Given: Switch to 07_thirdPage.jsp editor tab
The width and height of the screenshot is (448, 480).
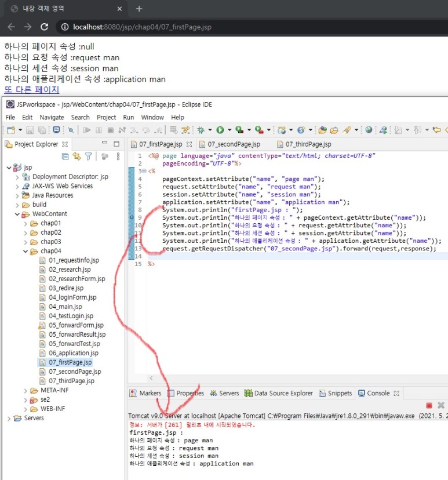Looking at the screenshot, I should pos(304,144).
